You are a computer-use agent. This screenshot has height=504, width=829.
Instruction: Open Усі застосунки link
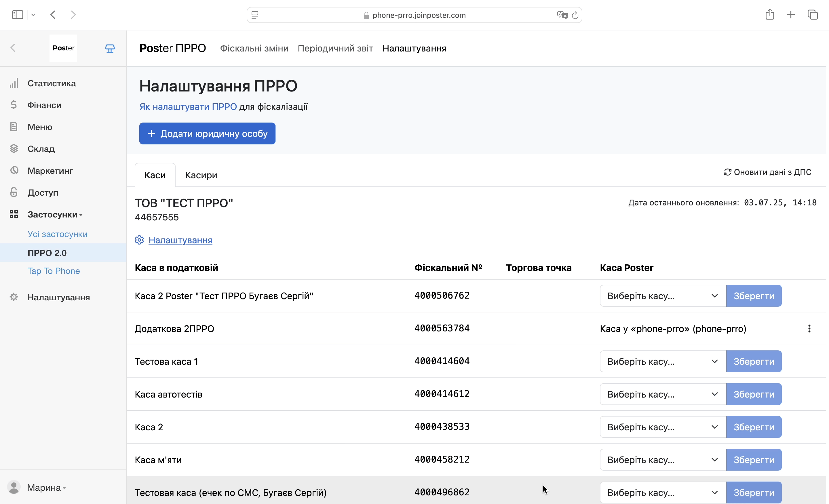(x=58, y=234)
